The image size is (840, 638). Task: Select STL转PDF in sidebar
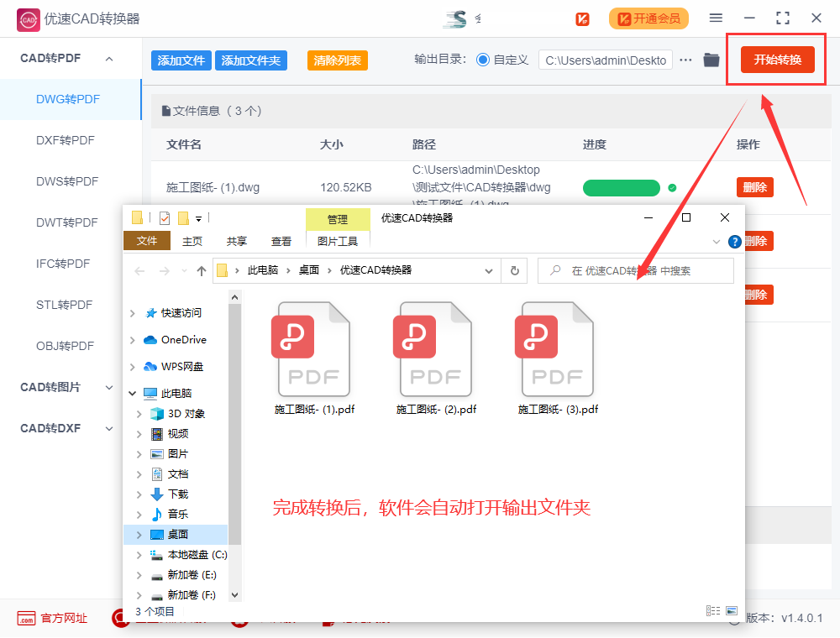tap(65, 305)
